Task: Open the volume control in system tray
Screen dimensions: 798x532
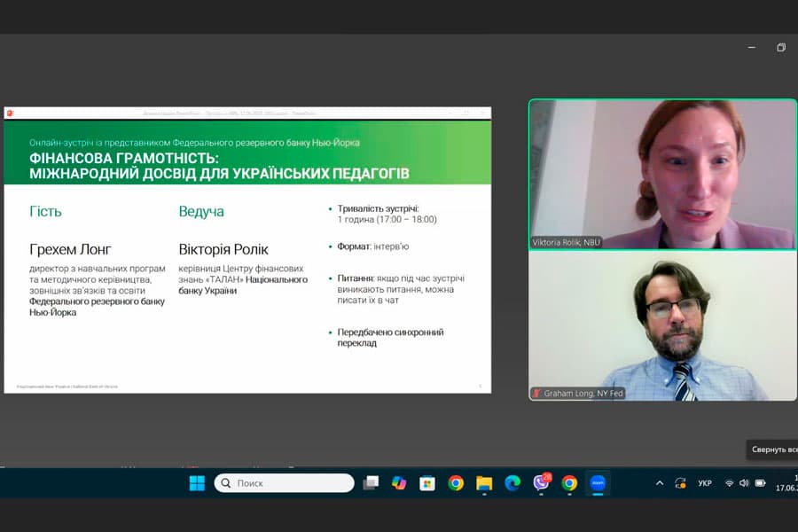Action: 744,483
